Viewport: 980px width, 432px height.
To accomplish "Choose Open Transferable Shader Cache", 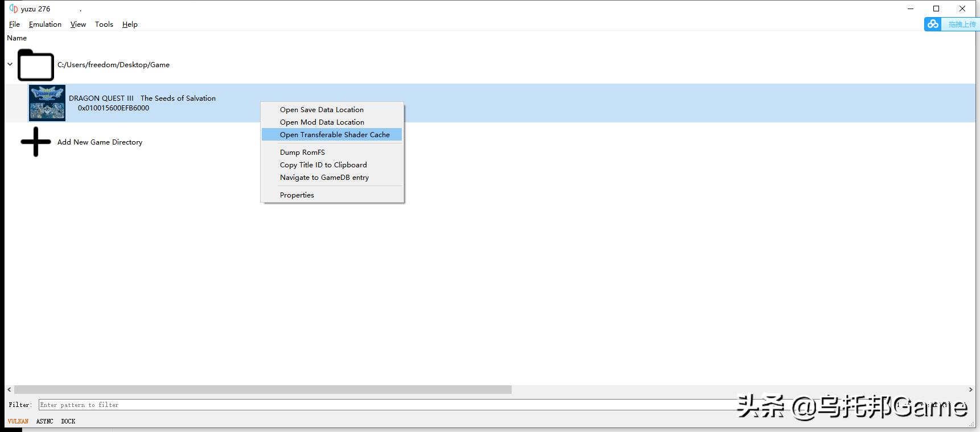I will pos(332,135).
